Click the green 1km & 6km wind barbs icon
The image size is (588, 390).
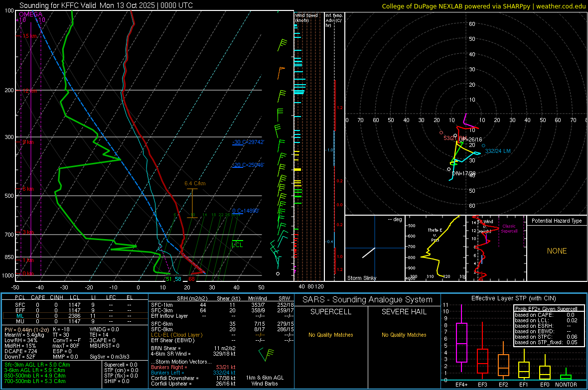(266, 354)
